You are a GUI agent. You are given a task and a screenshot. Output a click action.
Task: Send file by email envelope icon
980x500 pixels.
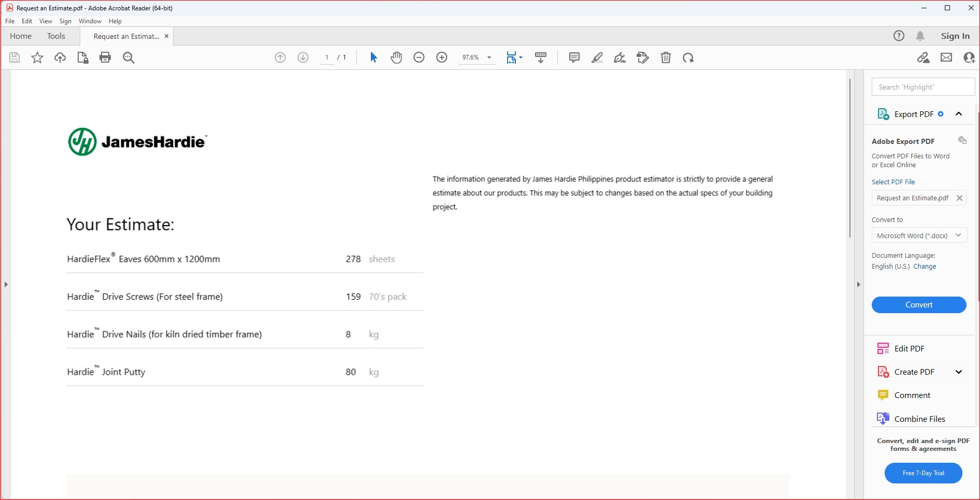pos(946,57)
